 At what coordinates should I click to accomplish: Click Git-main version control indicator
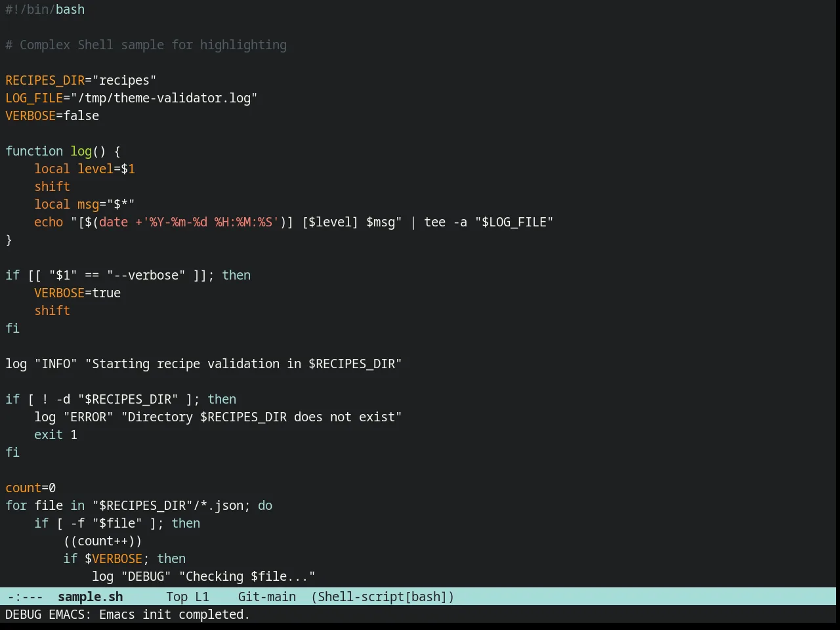click(x=266, y=597)
